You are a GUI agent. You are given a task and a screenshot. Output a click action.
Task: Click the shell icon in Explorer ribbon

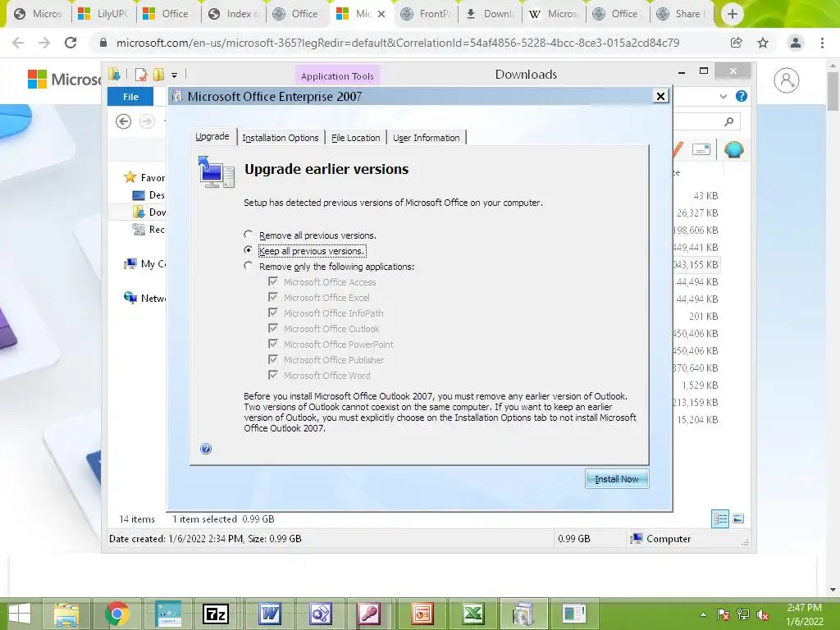[733, 149]
